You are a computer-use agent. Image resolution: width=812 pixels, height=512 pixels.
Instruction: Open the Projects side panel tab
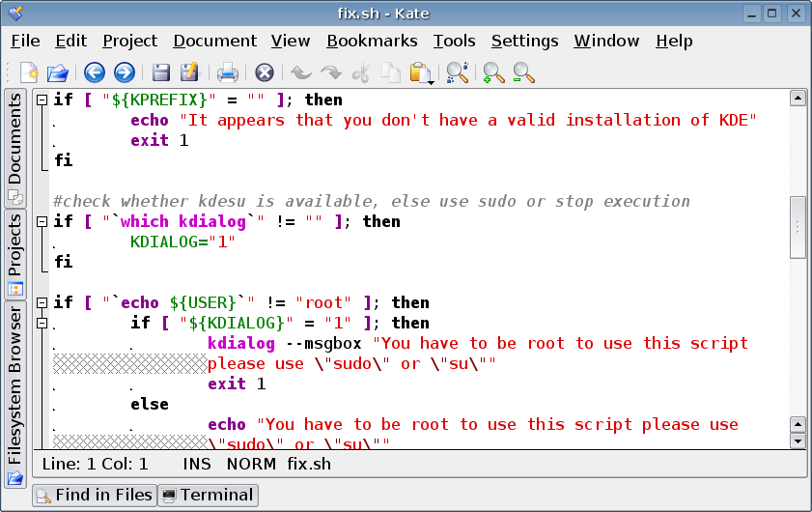pyautogui.click(x=15, y=254)
